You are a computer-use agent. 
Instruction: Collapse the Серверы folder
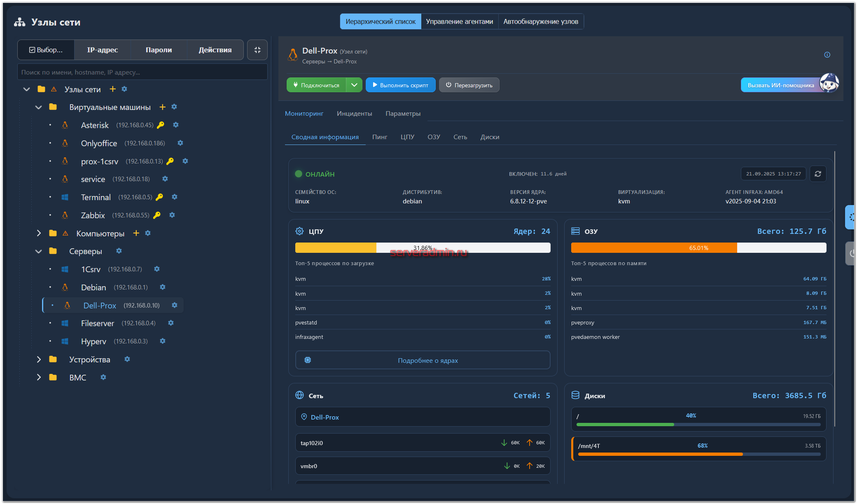point(39,251)
